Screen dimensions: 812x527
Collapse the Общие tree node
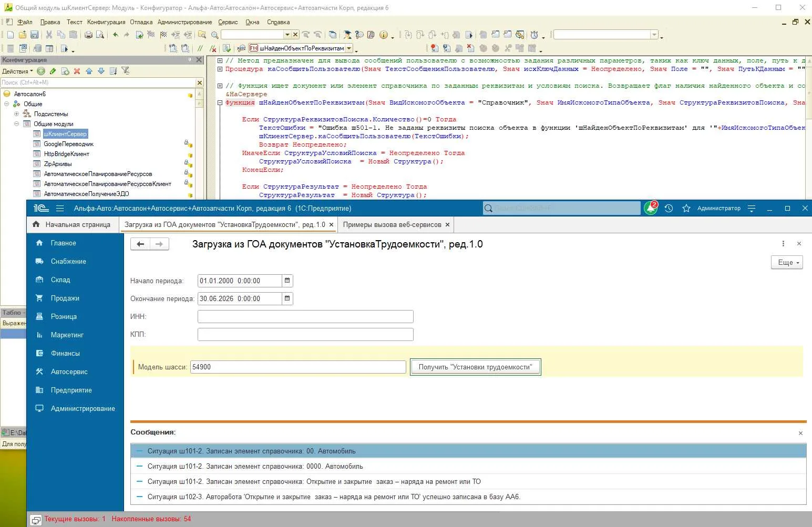click(x=7, y=104)
